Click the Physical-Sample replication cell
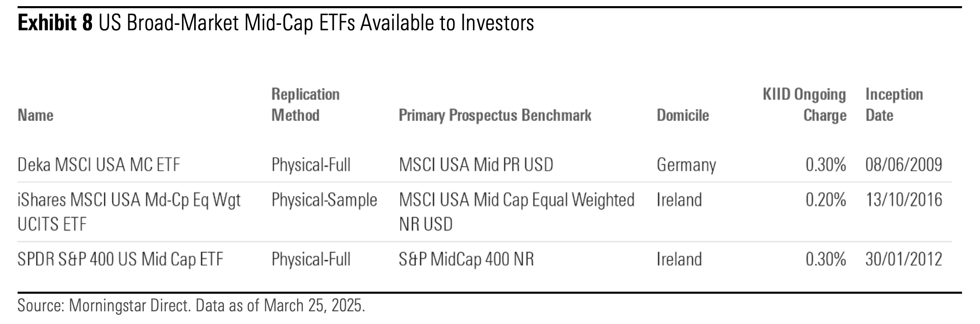Image resolution: width=980 pixels, height=324 pixels. point(324,200)
